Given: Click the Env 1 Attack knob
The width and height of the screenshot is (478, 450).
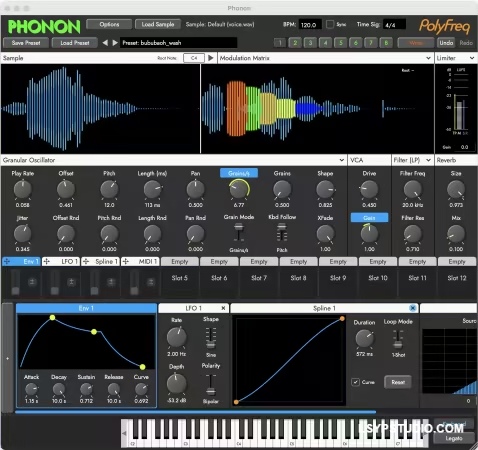Looking at the screenshot, I should point(31,389).
